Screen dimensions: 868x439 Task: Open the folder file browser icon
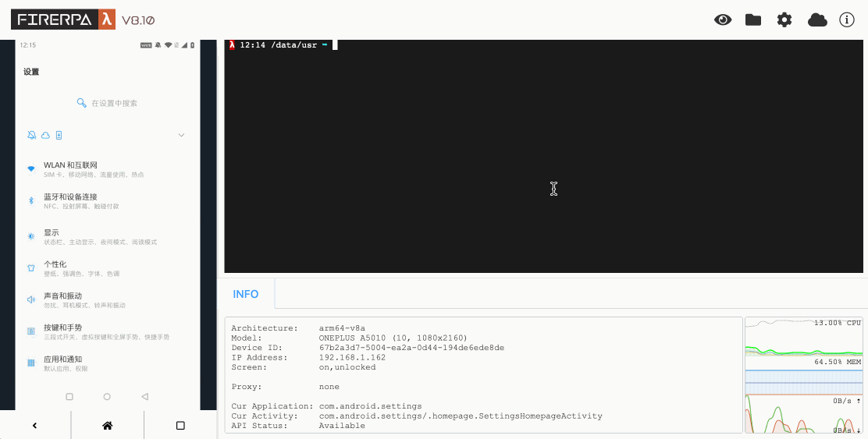(x=753, y=20)
